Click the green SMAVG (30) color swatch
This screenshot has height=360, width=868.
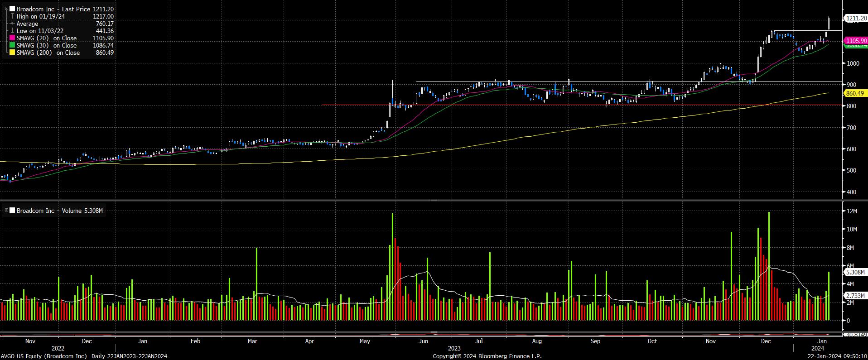[12, 45]
